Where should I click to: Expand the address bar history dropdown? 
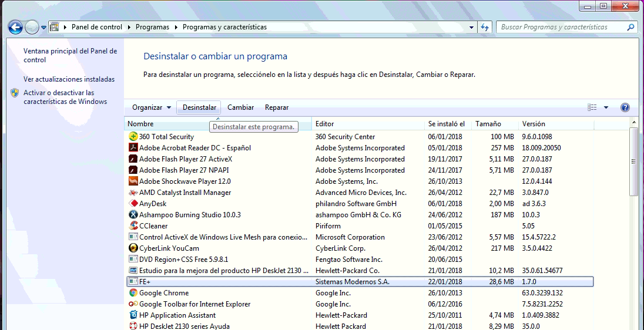coord(471,27)
